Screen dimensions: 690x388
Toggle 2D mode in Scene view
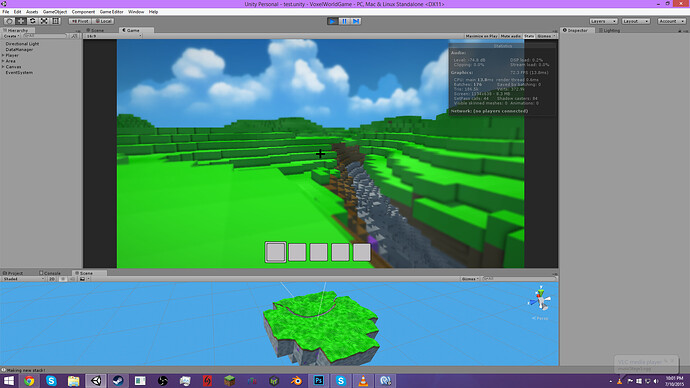[x=52, y=279]
